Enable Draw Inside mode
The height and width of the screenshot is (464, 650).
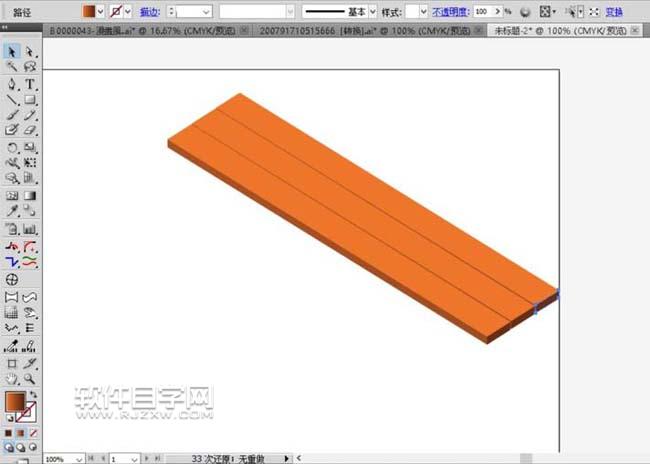[33, 447]
